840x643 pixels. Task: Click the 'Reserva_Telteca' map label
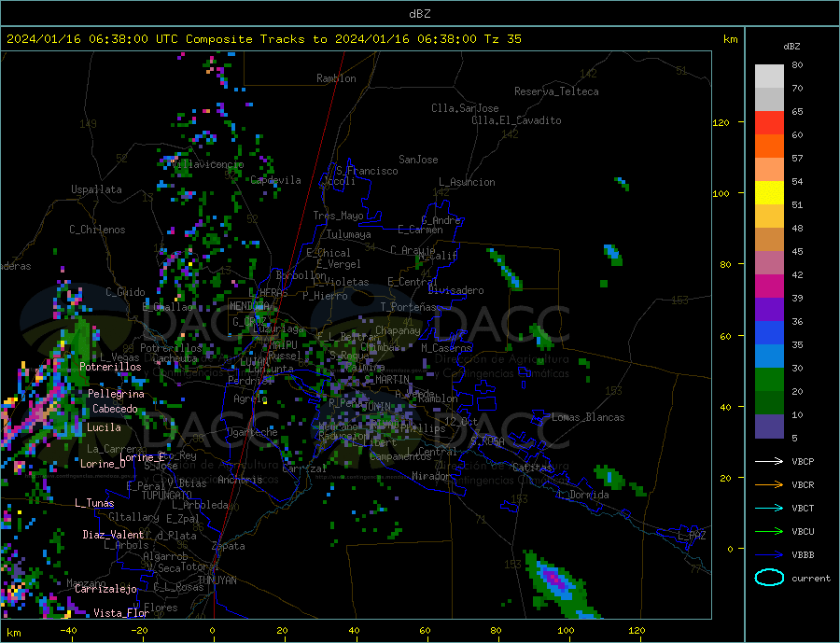coord(556,91)
